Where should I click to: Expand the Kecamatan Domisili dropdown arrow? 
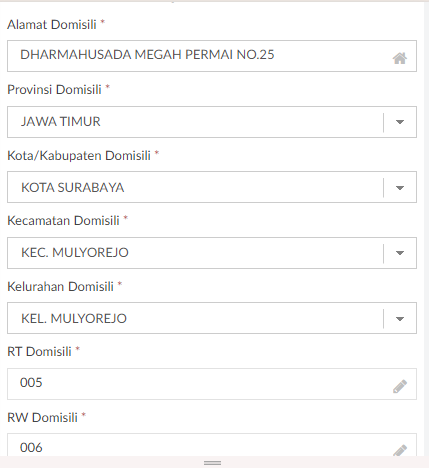click(400, 253)
